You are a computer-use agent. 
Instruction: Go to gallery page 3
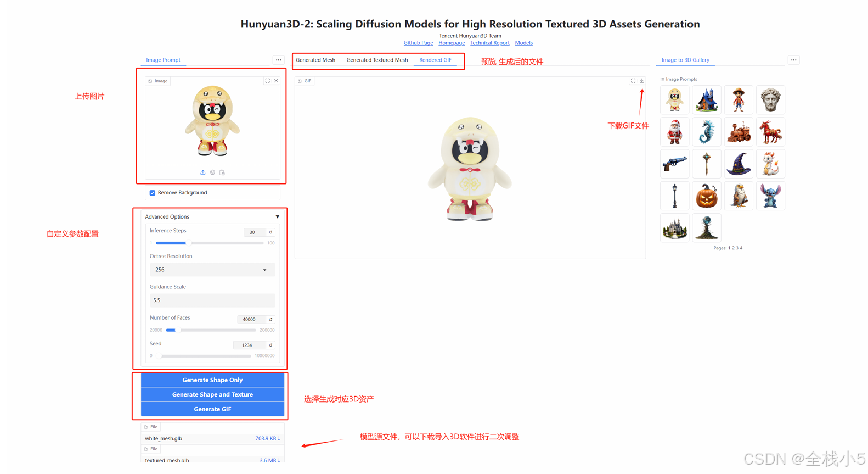pyautogui.click(x=737, y=248)
